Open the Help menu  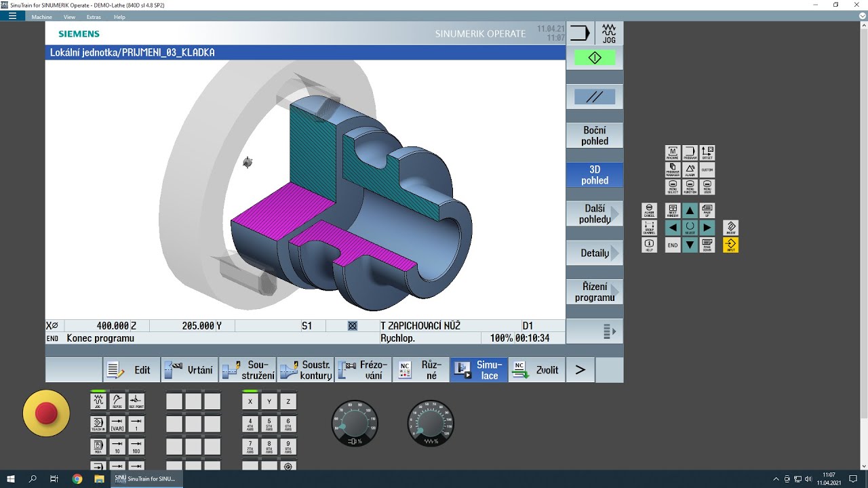click(x=119, y=17)
